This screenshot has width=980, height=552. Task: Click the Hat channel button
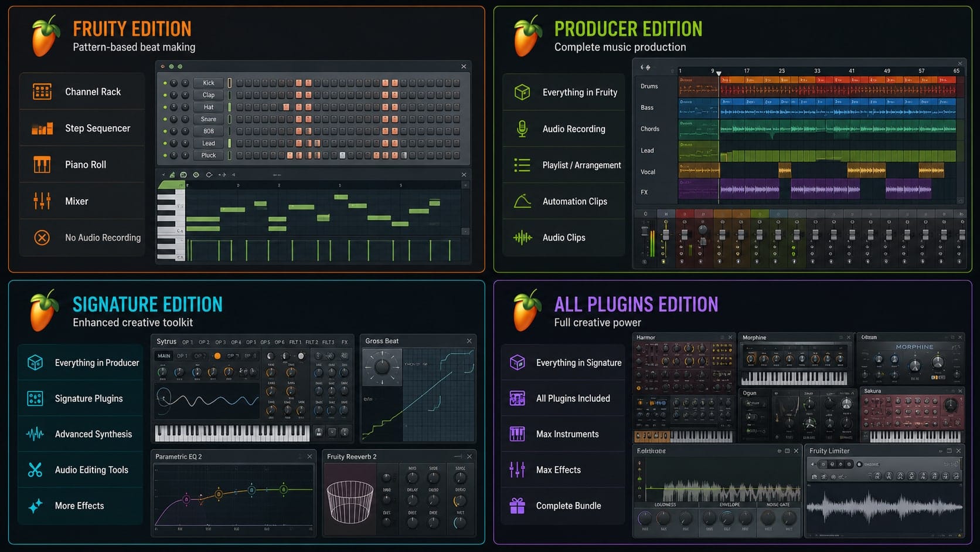209,107
